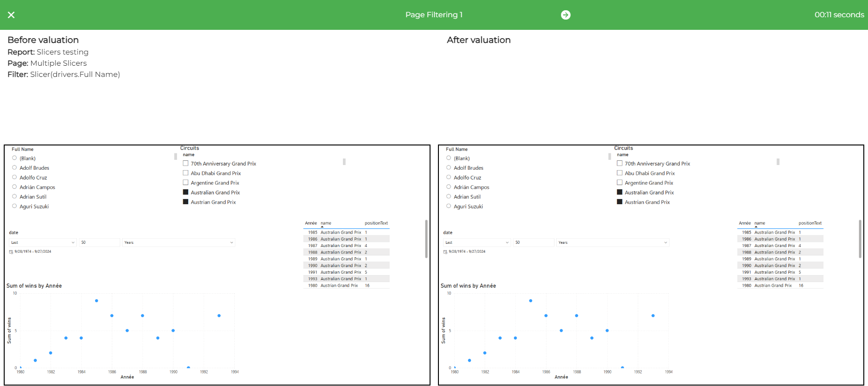Click the Sum of wins by Année title, left
The height and width of the screenshot is (386, 868).
pos(34,286)
